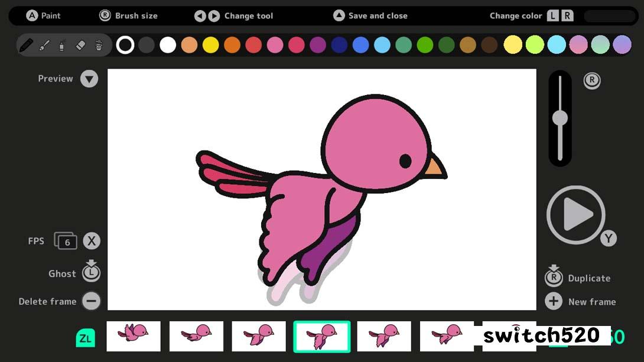Viewport: 644px width, 362px height.
Task: Select the spray can tool
Action: click(x=62, y=45)
